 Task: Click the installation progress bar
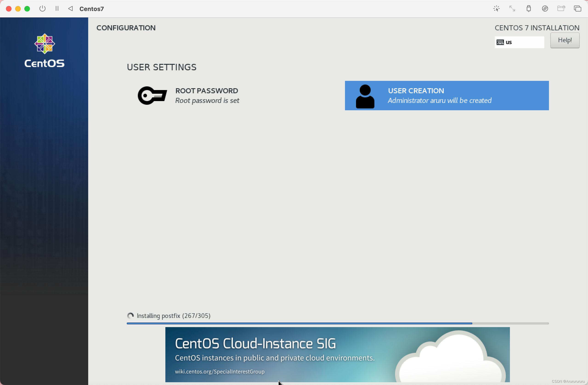(x=338, y=323)
